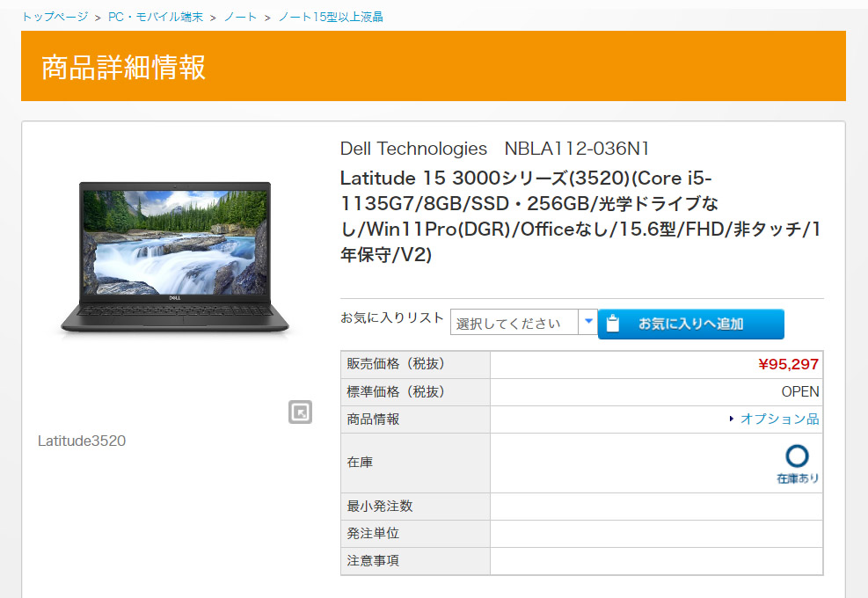This screenshot has width=868, height=598.
Task: Click the 商品情報 row label
Action: pos(373,419)
